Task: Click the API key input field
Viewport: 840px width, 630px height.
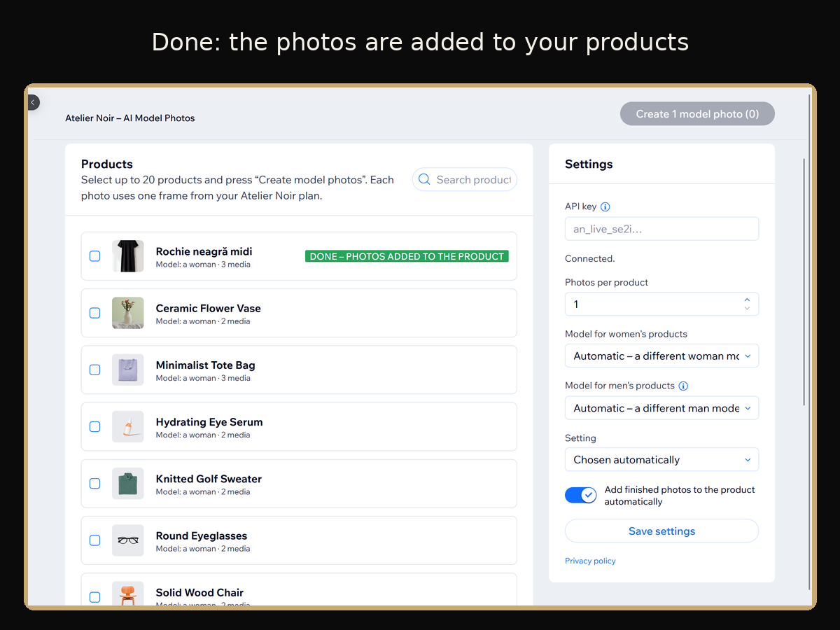Action: point(661,229)
